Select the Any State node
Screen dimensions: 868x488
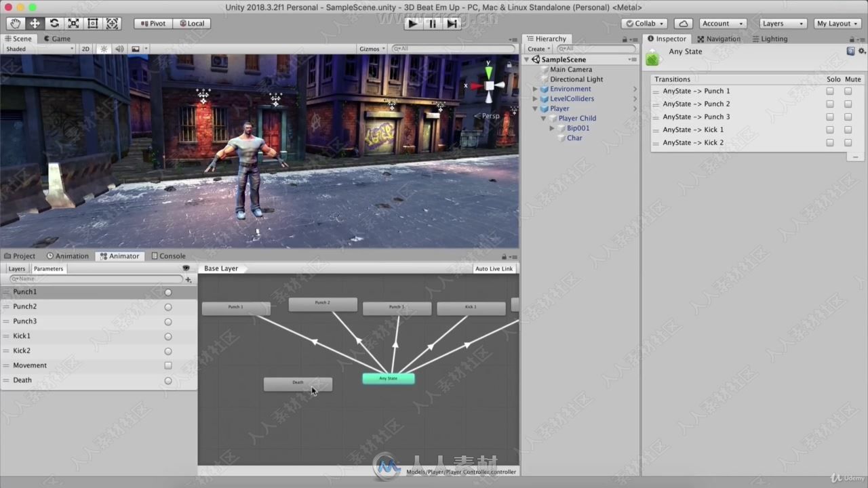coord(389,378)
